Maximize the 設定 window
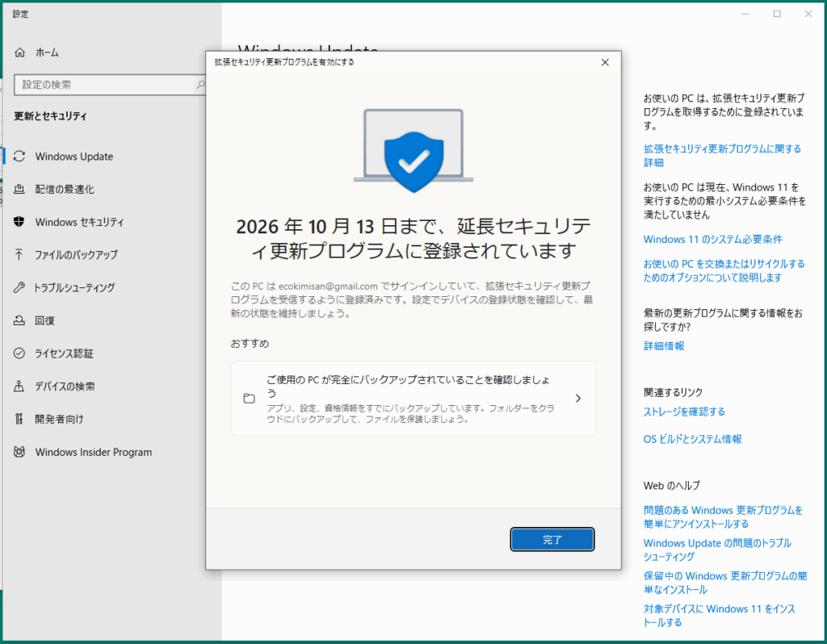 tap(777, 14)
